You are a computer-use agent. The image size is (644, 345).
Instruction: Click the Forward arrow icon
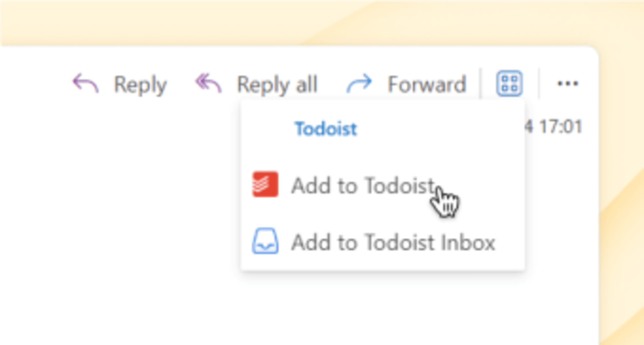359,83
